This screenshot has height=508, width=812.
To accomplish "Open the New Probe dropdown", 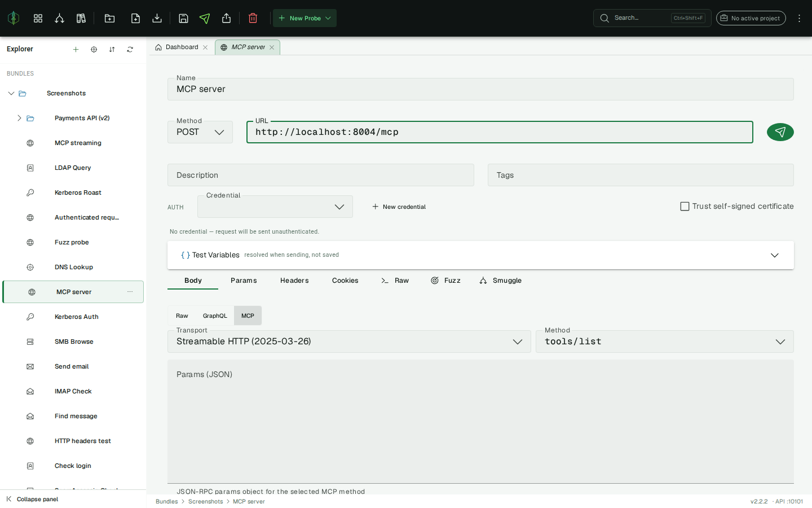I will tap(304, 18).
